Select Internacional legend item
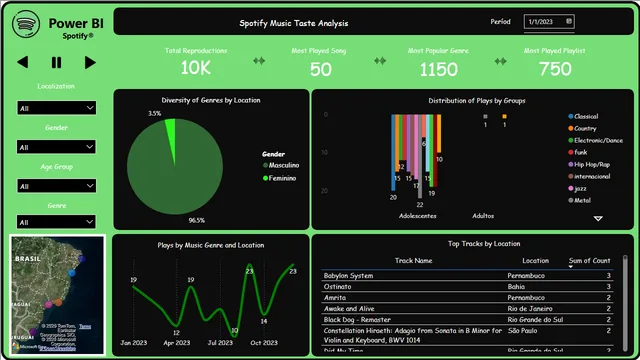Image resolution: width=640 pixels, height=360 pixels. [589, 176]
